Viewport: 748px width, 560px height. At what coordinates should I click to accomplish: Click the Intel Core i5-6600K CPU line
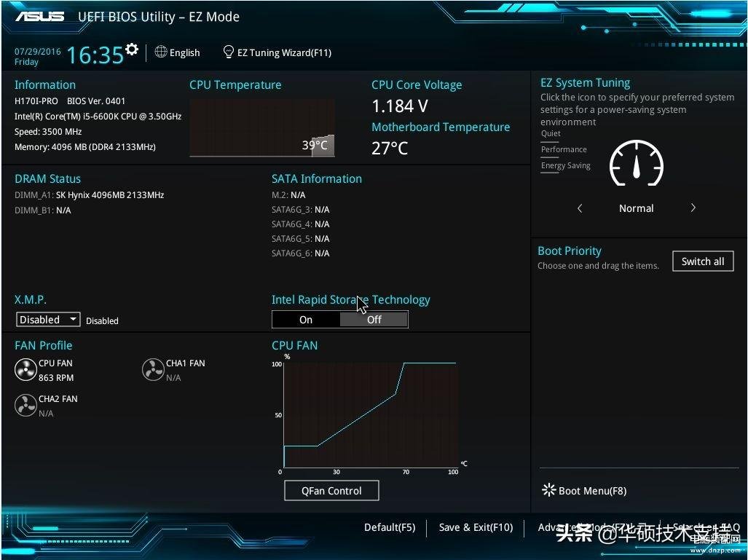pos(98,117)
